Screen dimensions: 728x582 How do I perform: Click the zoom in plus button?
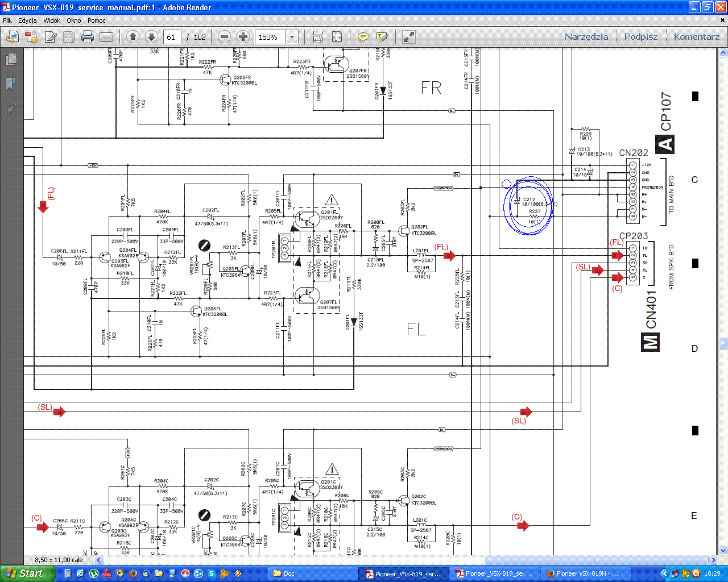(243, 37)
